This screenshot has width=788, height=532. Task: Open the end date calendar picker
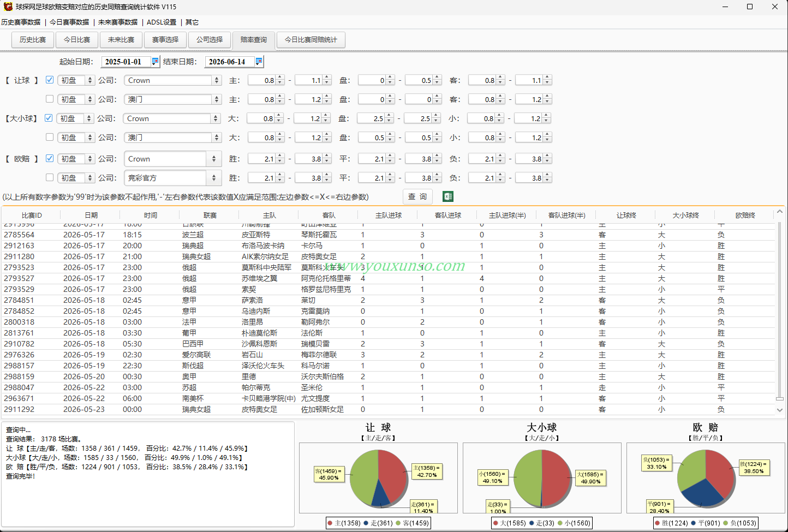click(259, 61)
